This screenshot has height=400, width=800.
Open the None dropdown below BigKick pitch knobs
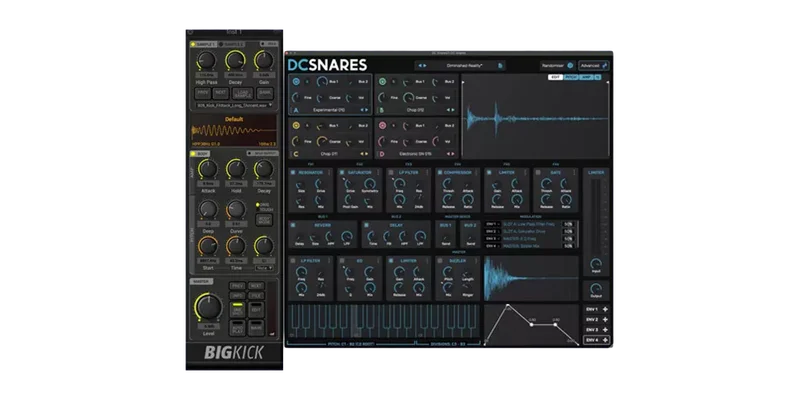(x=264, y=268)
